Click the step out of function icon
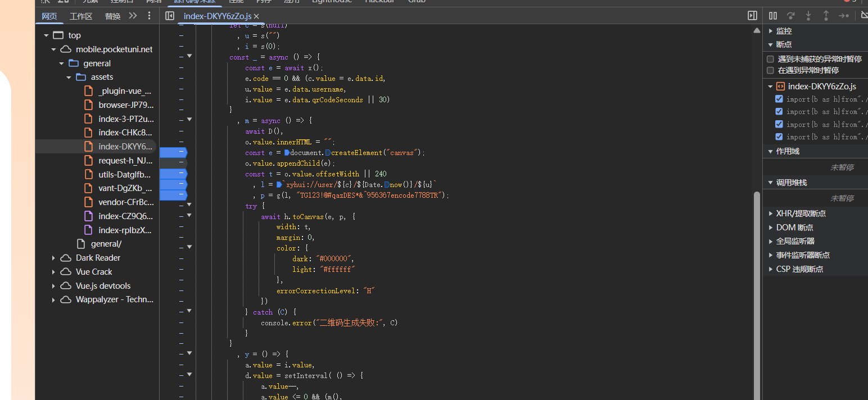This screenshot has height=400, width=868. point(826,16)
